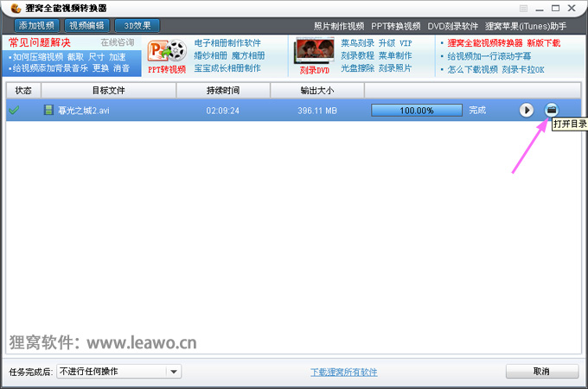Open the 菜鸟刻录 link
Image resolution: width=588 pixels, height=389 pixels.
point(357,43)
